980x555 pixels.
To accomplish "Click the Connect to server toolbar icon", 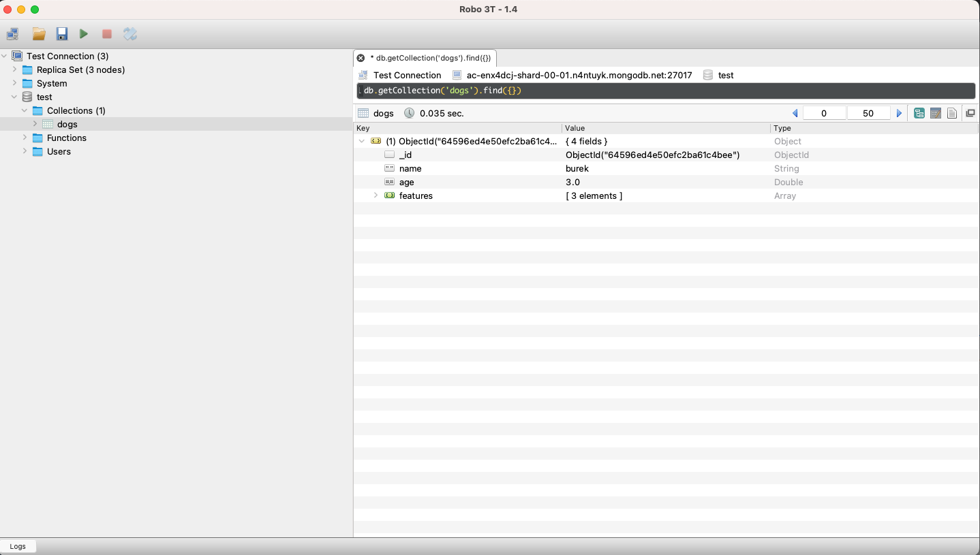I will (13, 34).
